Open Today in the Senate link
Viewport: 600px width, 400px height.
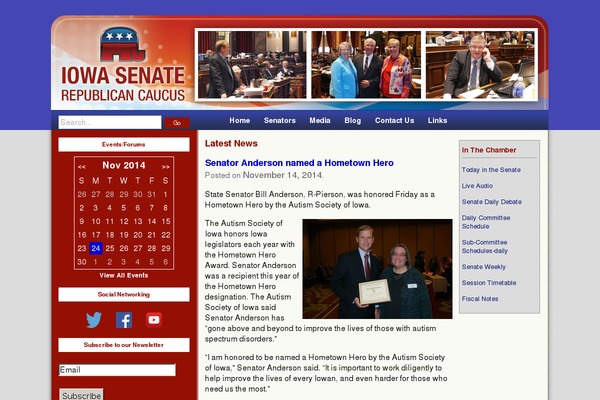pyautogui.click(x=491, y=170)
